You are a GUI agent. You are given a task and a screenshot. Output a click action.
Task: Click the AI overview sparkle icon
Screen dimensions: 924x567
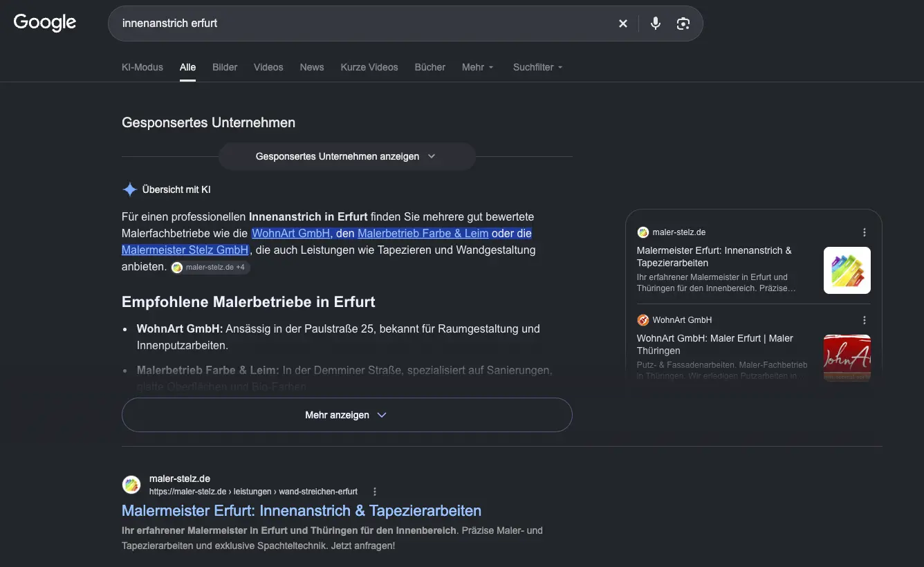(x=129, y=189)
